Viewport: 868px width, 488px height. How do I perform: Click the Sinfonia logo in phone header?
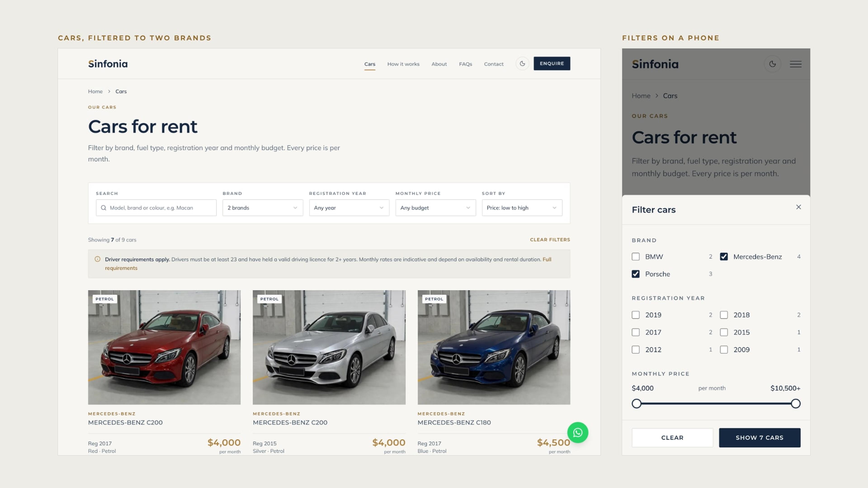point(655,64)
